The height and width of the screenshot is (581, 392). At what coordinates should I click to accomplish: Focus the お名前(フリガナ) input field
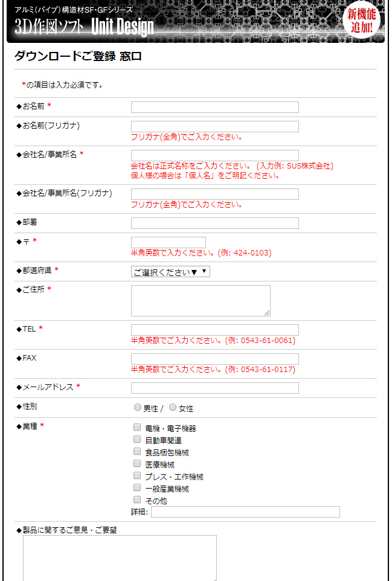point(215,126)
